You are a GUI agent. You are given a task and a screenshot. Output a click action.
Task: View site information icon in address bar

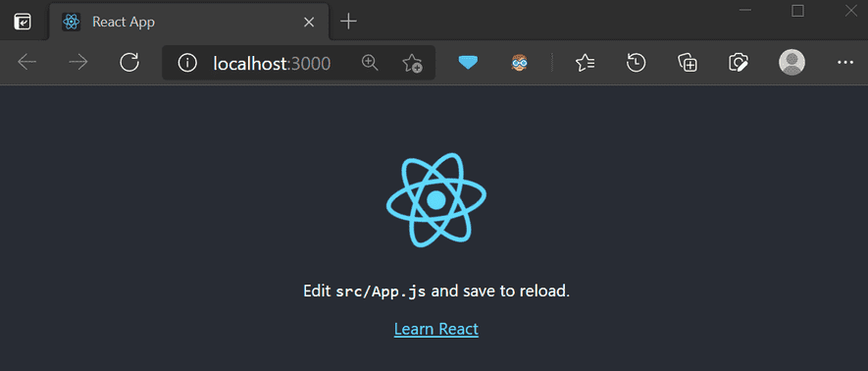click(x=187, y=63)
